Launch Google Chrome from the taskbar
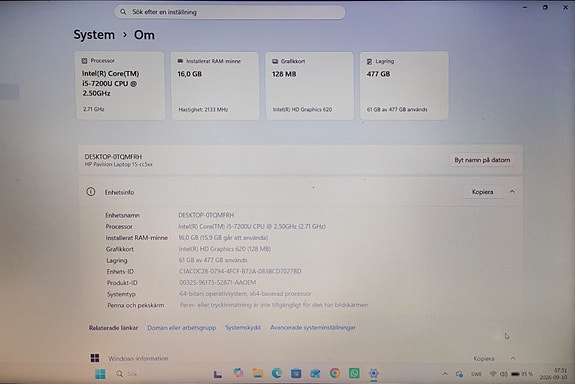The height and width of the screenshot is (384, 575). (x=334, y=373)
